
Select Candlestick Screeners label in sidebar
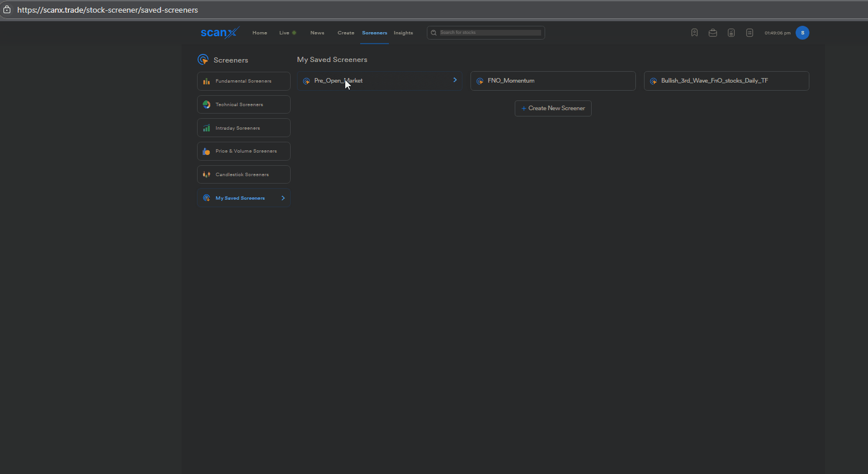242,174
